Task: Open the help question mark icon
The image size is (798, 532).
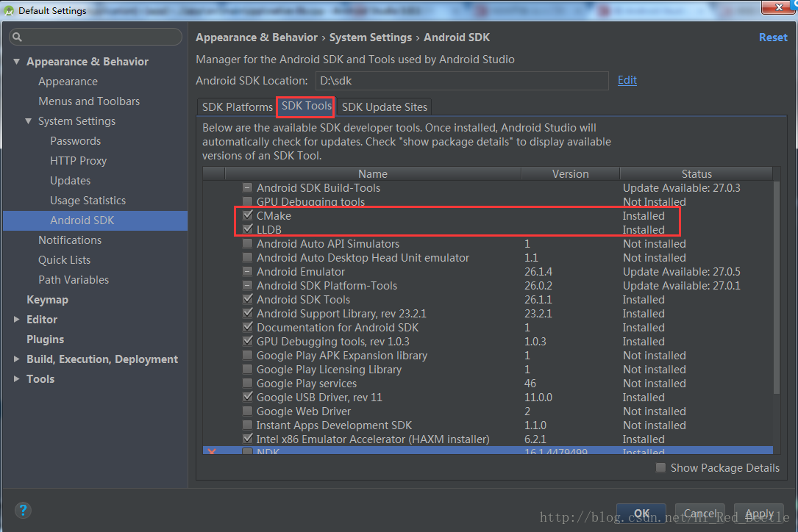Action: tap(23, 510)
